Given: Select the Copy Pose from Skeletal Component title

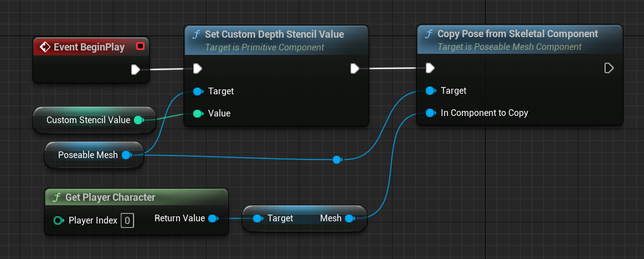Looking at the screenshot, I should [517, 34].
